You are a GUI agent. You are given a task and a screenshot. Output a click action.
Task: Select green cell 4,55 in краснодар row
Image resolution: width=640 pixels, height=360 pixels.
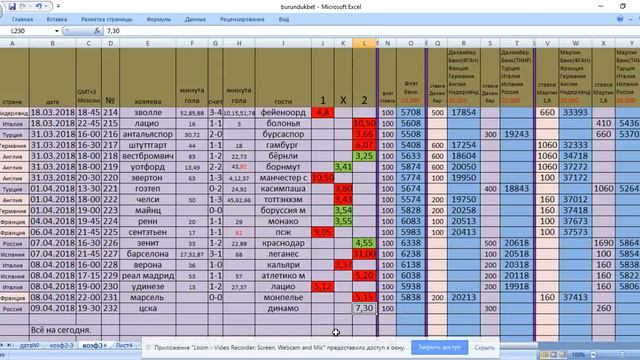364,243
